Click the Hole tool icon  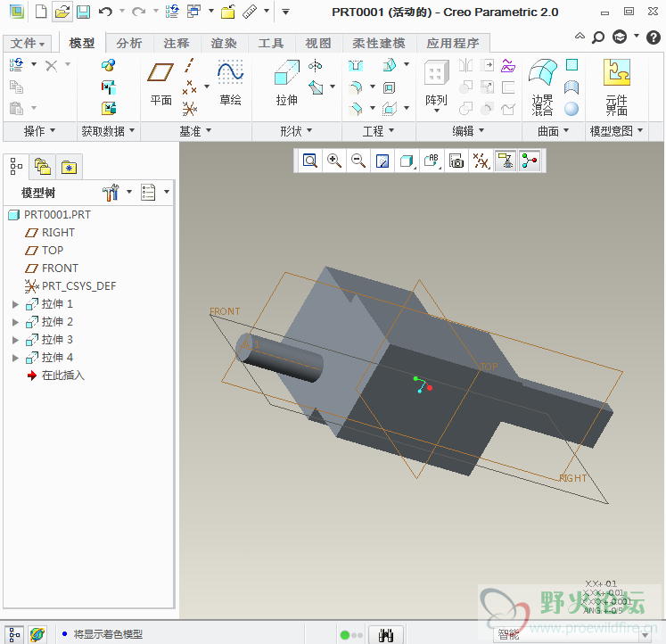[x=356, y=65]
